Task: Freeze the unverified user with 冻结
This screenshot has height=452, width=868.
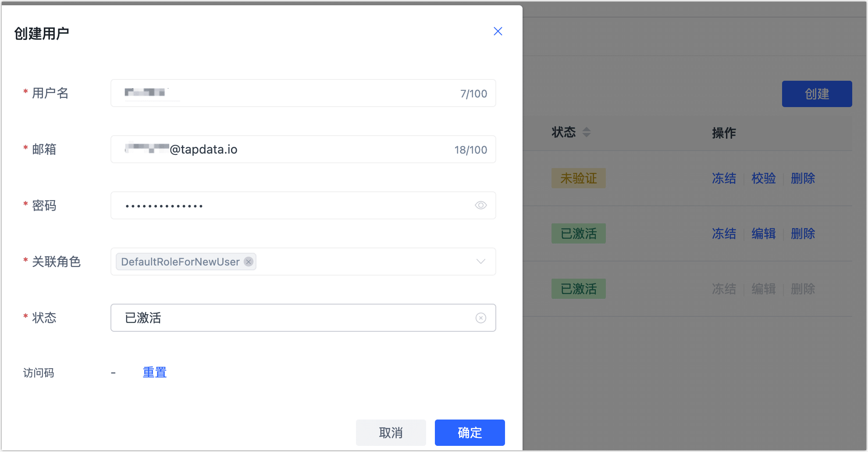Action: point(724,178)
